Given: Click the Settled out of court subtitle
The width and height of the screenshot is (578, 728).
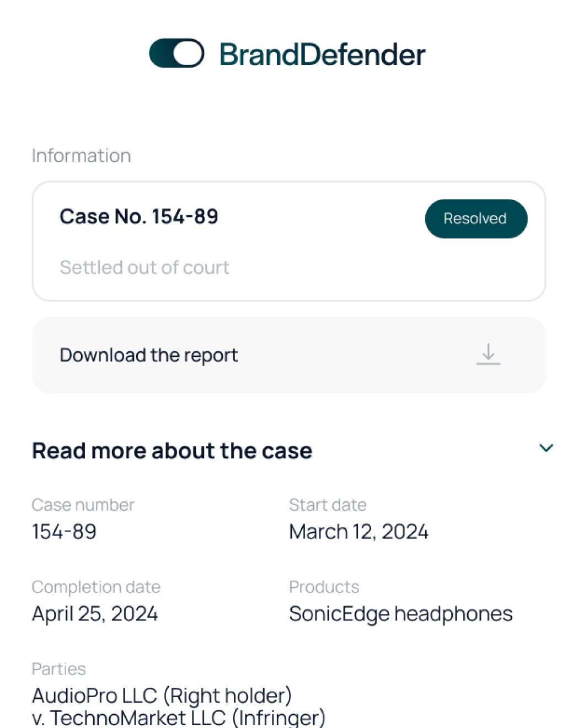Looking at the screenshot, I should pyautogui.click(x=144, y=267).
